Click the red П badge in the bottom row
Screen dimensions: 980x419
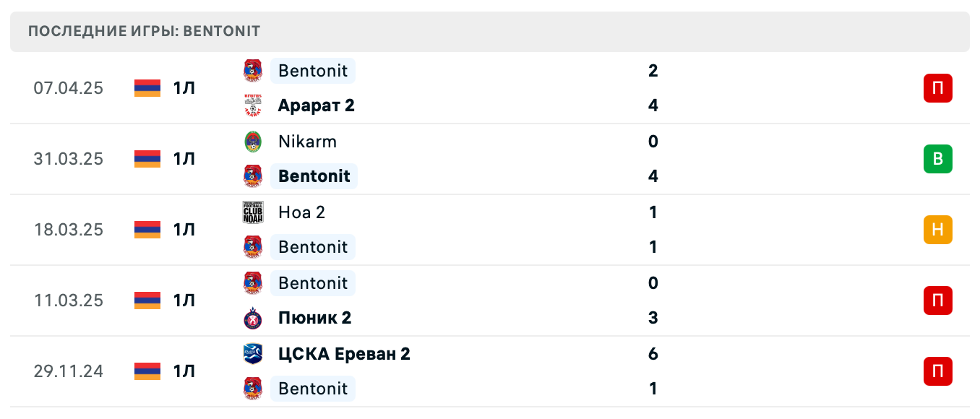[x=937, y=371]
